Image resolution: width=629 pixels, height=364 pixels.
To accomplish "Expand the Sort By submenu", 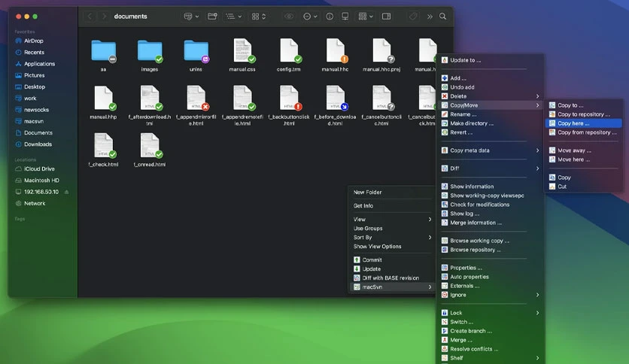I will point(392,238).
